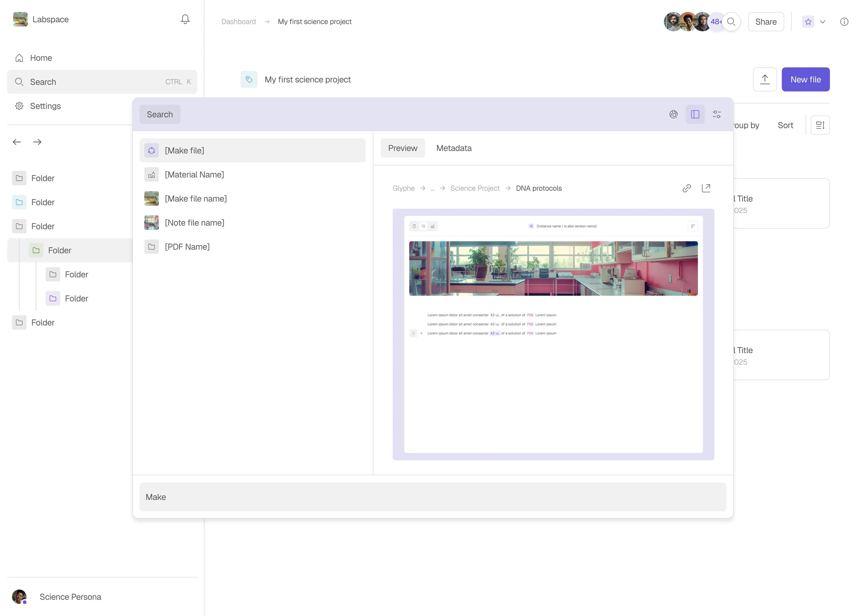
Task: Open the notifications bell
Action: [185, 19]
